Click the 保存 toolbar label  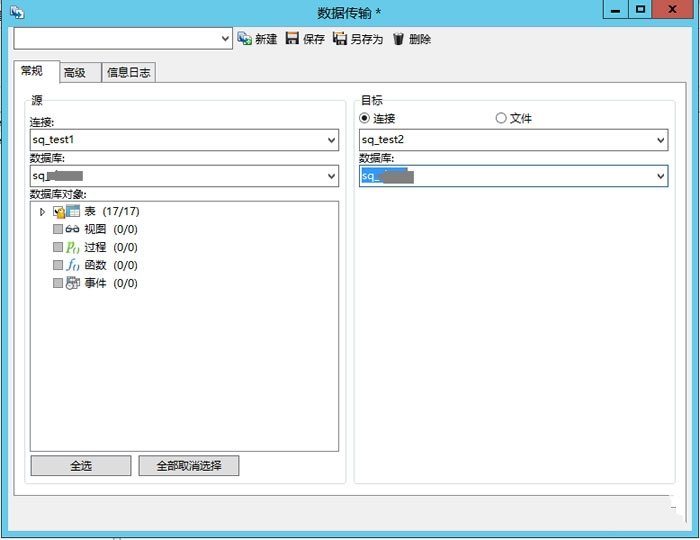click(x=313, y=39)
